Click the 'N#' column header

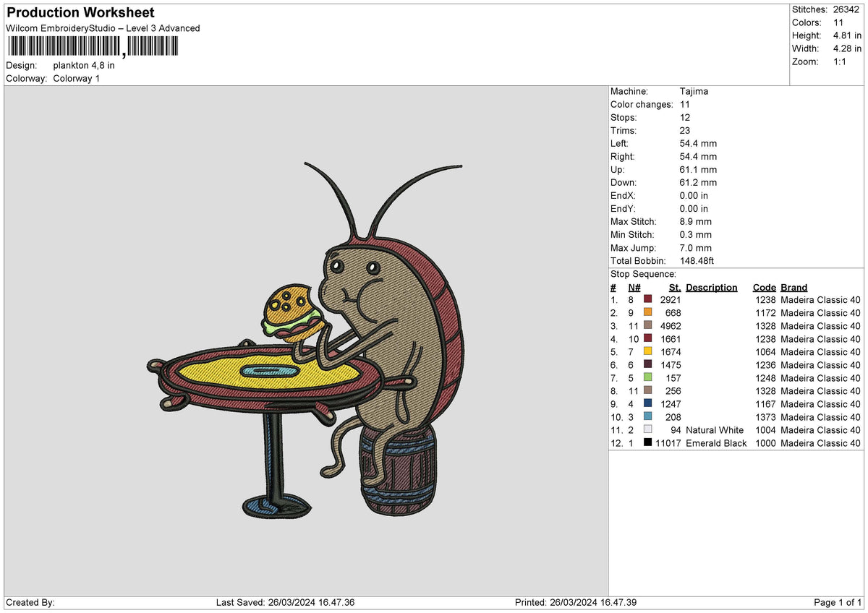[634, 287]
